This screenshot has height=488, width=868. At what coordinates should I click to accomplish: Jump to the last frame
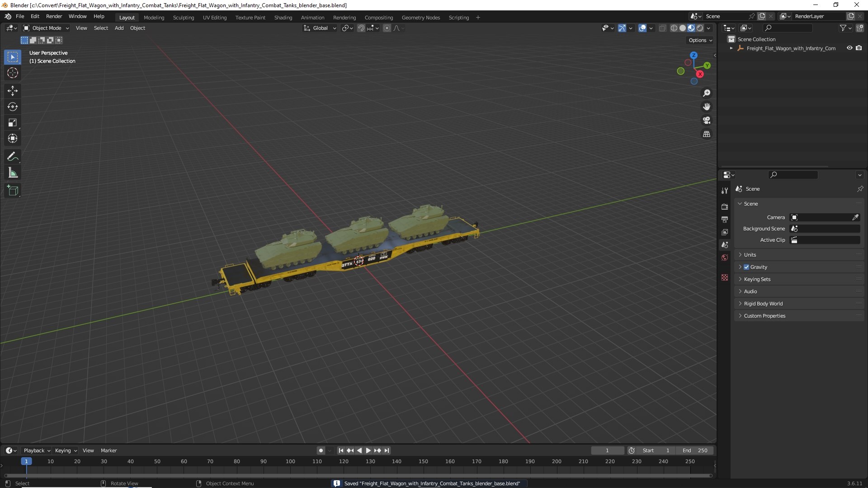387,450
